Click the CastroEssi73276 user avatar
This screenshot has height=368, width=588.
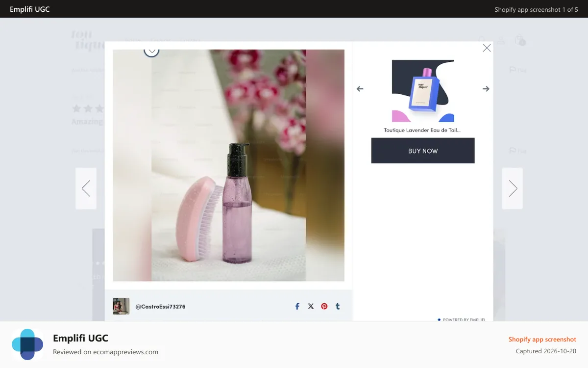tap(121, 306)
